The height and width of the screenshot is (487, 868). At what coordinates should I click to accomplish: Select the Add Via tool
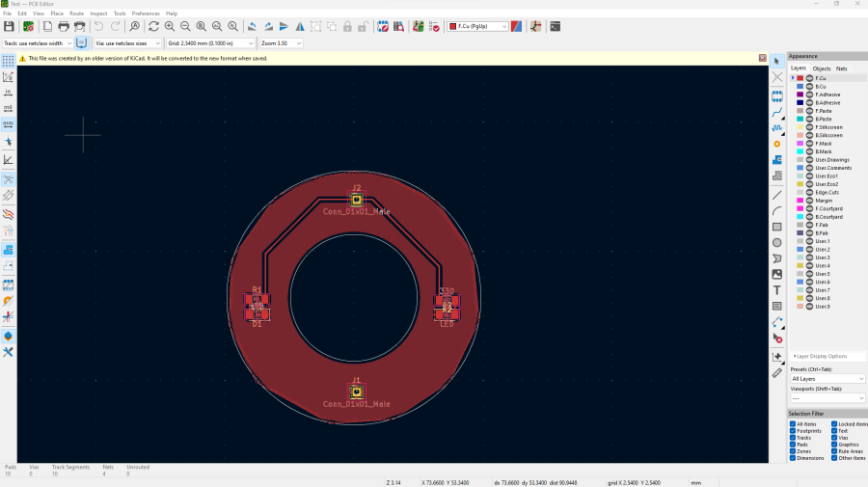[777, 144]
